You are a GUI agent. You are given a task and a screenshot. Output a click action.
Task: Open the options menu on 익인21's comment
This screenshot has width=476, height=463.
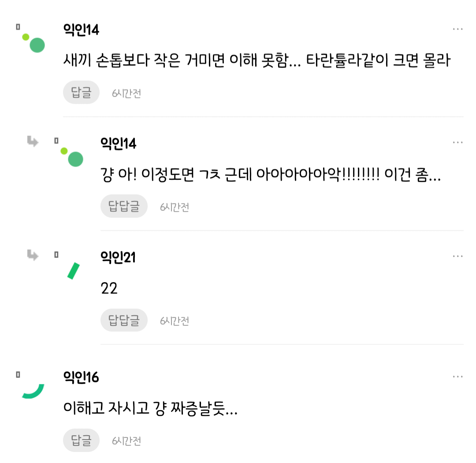click(458, 256)
